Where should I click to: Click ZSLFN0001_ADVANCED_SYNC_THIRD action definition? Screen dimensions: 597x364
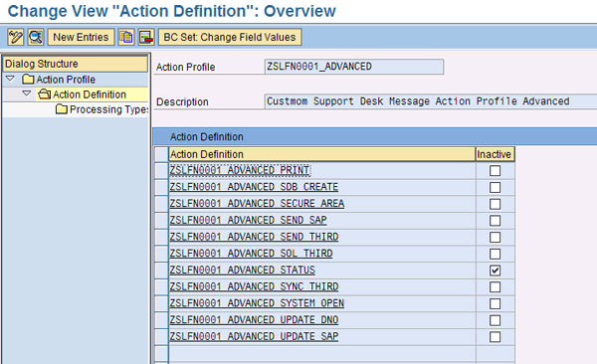coord(254,286)
